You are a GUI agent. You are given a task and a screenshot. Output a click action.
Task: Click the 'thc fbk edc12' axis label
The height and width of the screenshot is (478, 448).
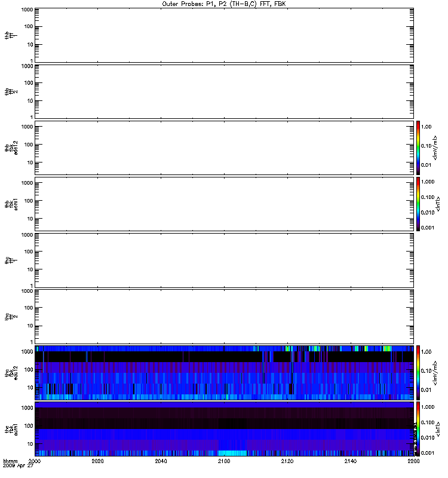(x=11, y=372)
